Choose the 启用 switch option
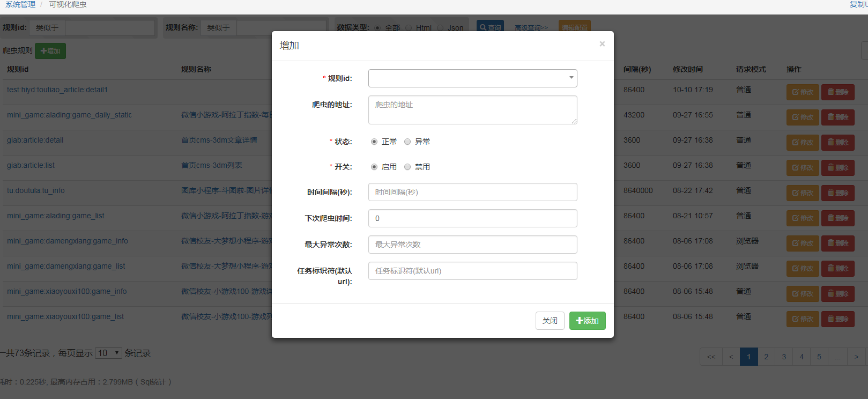868x399 pixels. 374,167
